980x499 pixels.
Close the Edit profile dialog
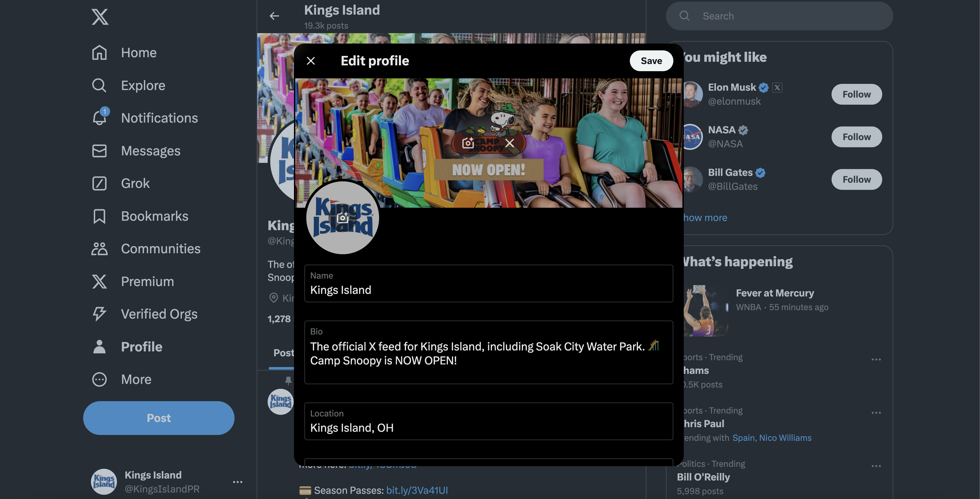[x=311, y=61]
